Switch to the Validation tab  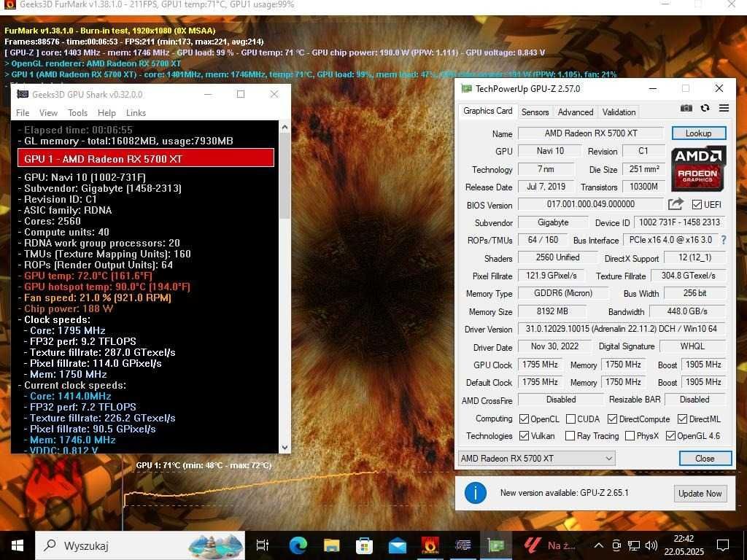pos(619,112)
